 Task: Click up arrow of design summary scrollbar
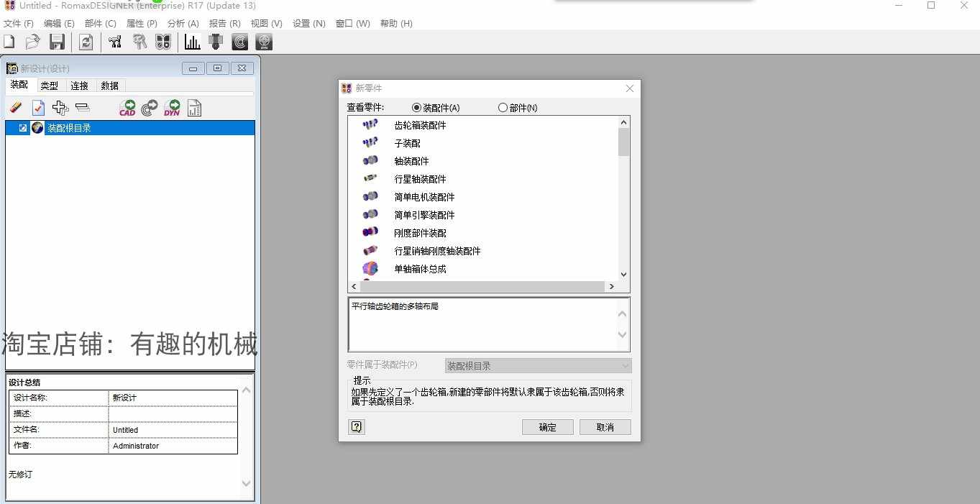[x=247, y=390]
